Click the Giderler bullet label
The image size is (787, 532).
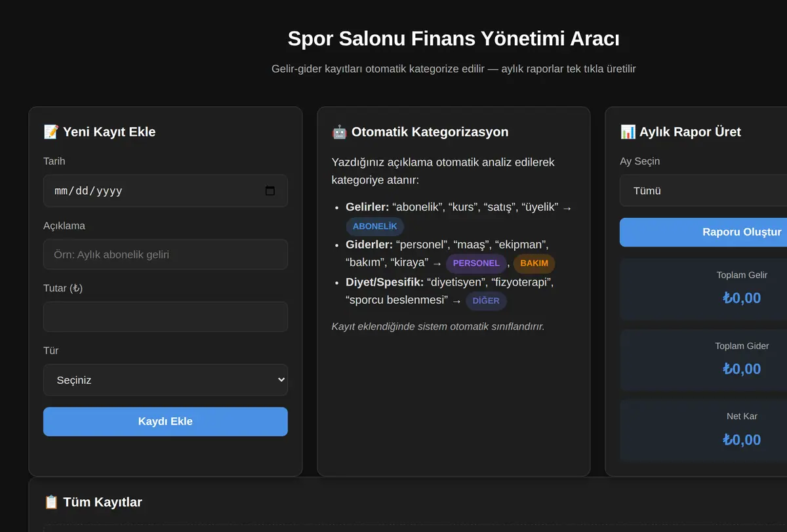click(369, 245)
